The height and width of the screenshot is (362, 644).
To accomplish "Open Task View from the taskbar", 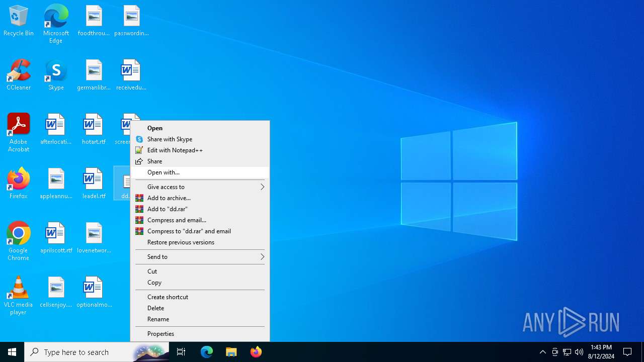I will pyautogui.click(x=181, y=352).
